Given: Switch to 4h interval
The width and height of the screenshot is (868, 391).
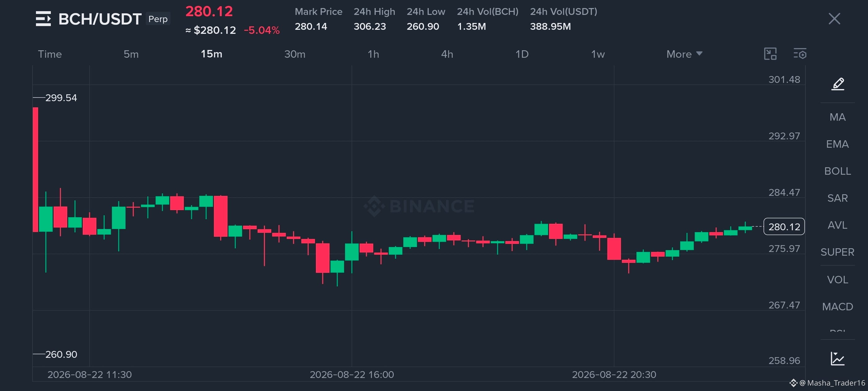Looking at the screenshot, I should (x=447, y=54).
